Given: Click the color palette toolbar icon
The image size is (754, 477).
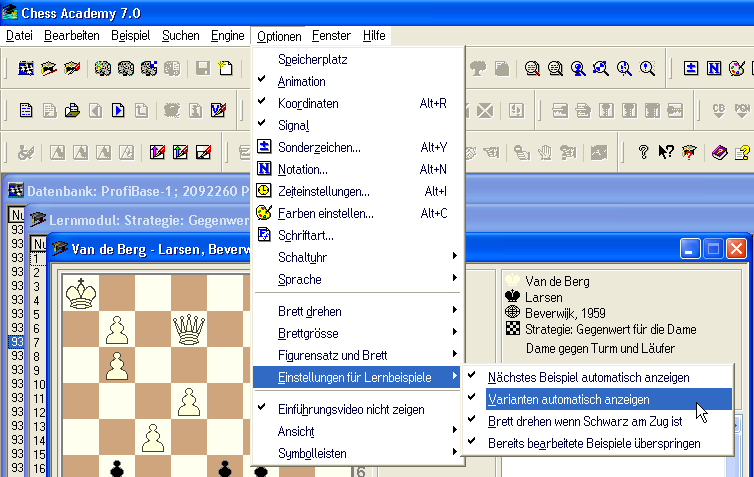Looking at the screenshot, I should pyautogui.click(x=737, y=68).
